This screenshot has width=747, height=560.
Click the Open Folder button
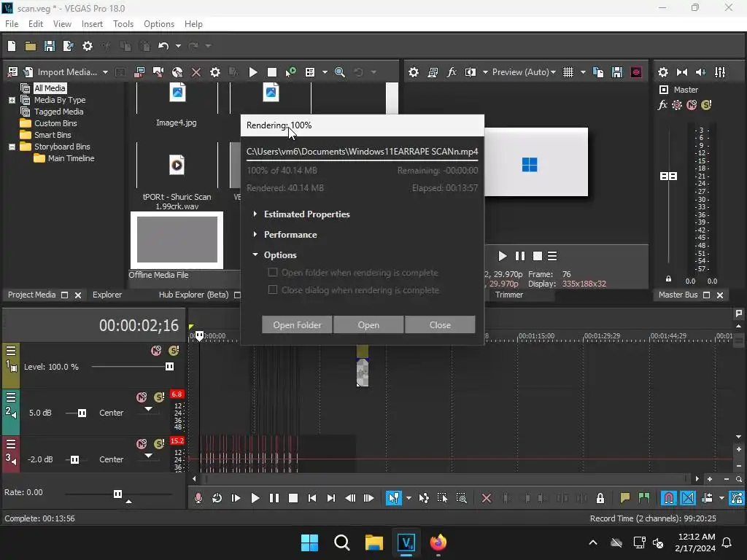pyautogui.click(x=297, y=324)
